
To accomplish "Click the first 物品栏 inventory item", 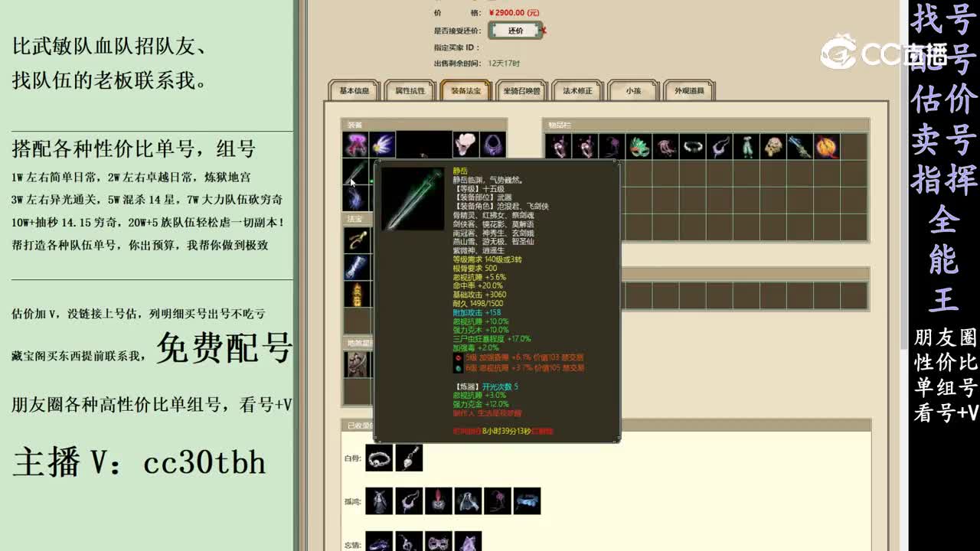I will [558, 146].
